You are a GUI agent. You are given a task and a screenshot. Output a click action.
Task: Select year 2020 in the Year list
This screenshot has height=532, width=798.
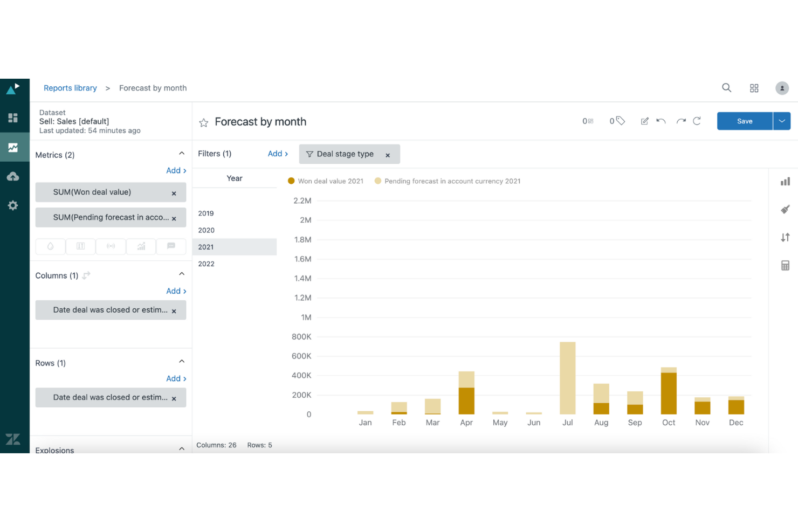click(x=207, y=230)
